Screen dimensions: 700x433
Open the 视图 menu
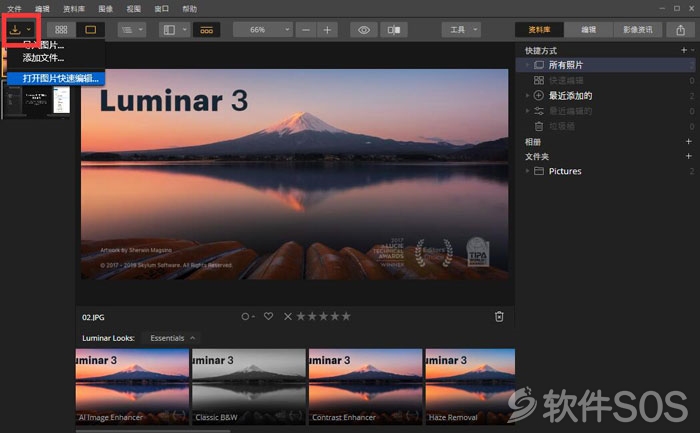tap(133, 8)
